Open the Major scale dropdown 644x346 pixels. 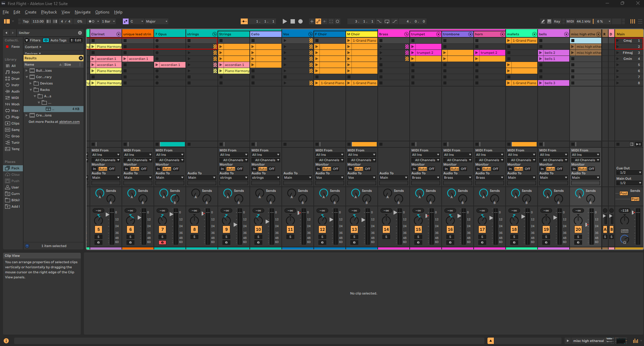click(156, 22)
